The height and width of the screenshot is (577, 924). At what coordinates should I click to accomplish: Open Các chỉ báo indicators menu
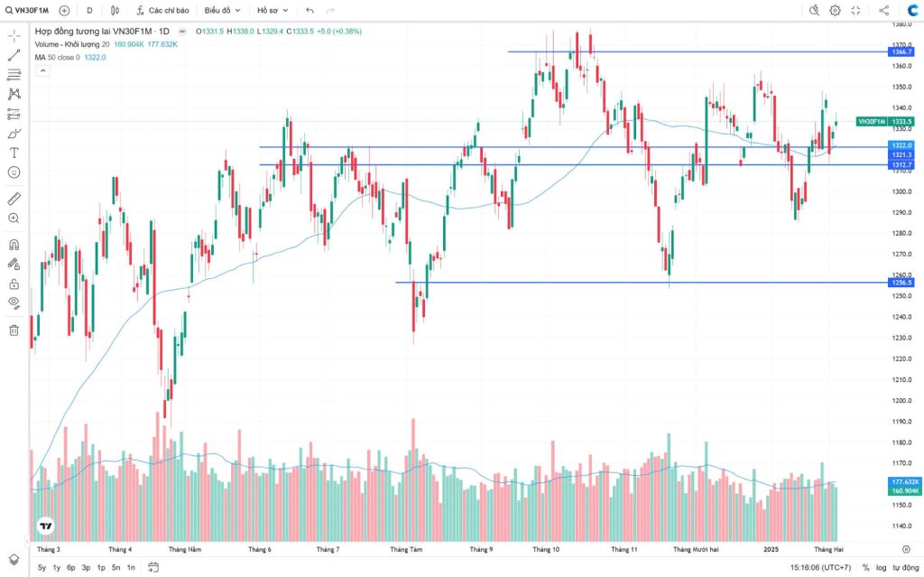coord(162,10)
